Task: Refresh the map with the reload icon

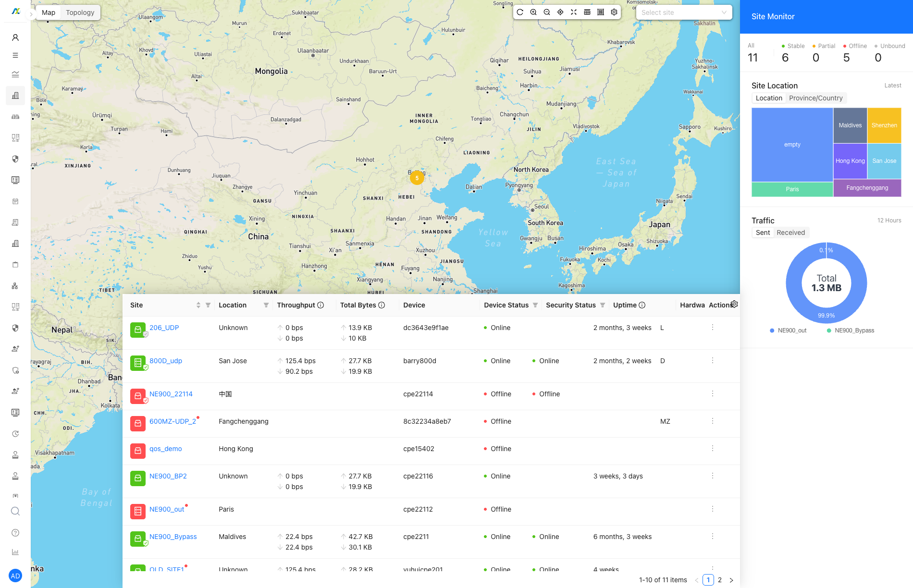Action: (520, 12)
